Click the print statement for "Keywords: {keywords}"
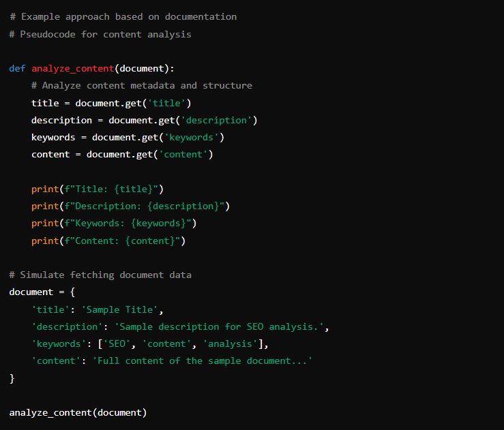 [114, 223]
